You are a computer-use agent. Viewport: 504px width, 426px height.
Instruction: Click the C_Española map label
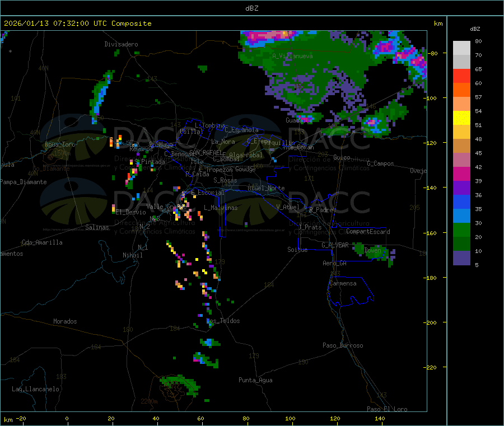click(241, 130)
